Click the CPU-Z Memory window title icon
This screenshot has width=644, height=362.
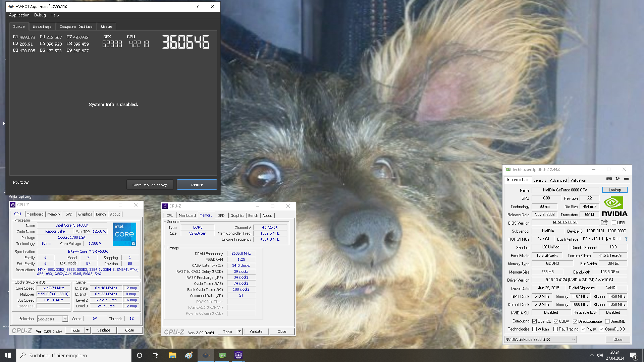[165, 206]
